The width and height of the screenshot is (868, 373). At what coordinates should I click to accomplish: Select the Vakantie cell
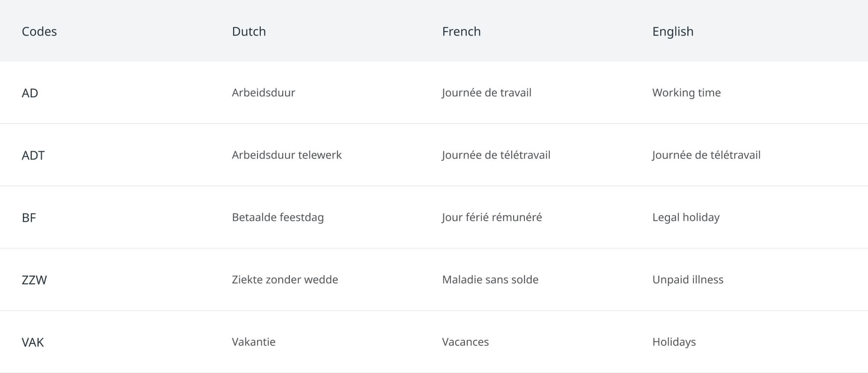click(x=253, y=342)
